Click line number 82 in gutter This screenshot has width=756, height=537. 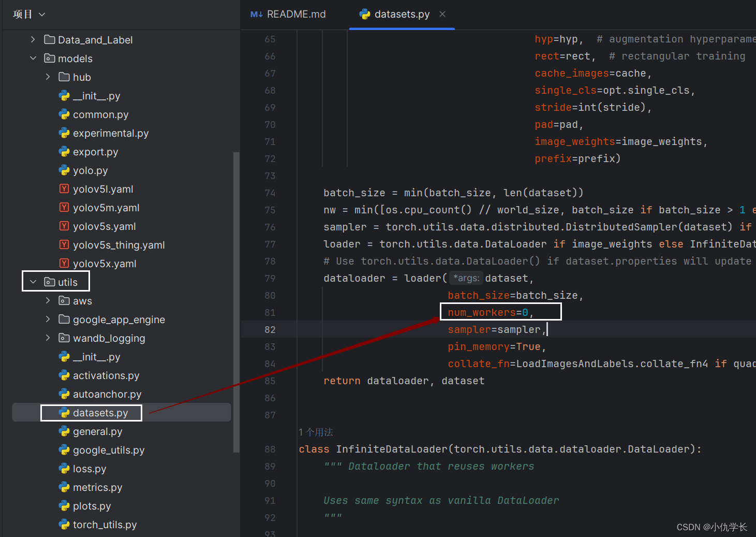270,330
